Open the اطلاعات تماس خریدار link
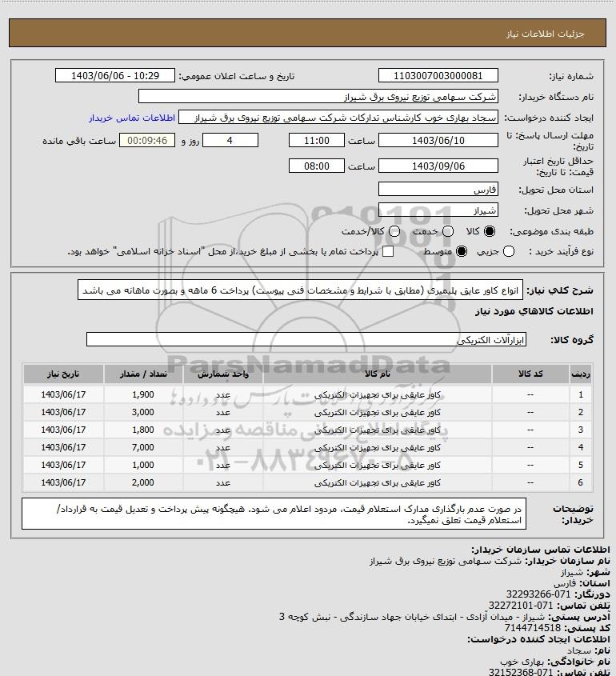 [x=132, y=118]
